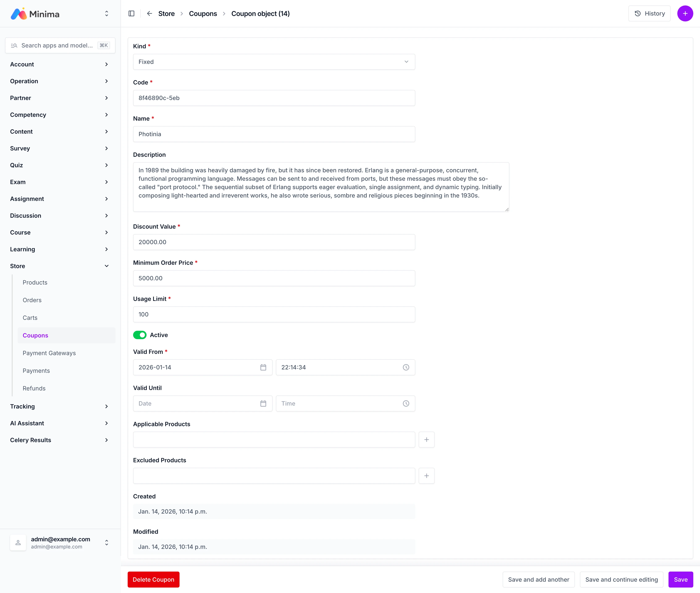Image resolution: width=700 pixels, height=593 pixels.
Task: Open the History view
Action: 649,13
